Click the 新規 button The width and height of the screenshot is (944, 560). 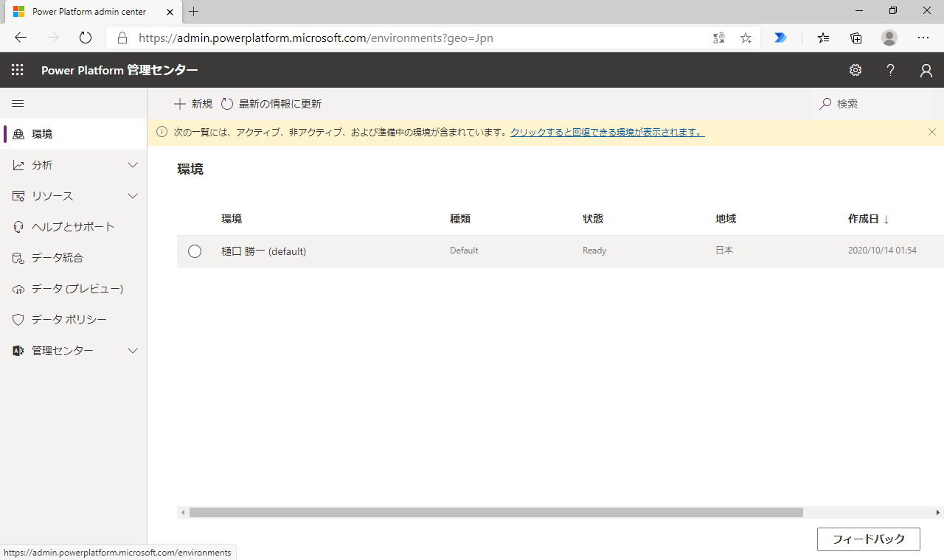point(193,104)
